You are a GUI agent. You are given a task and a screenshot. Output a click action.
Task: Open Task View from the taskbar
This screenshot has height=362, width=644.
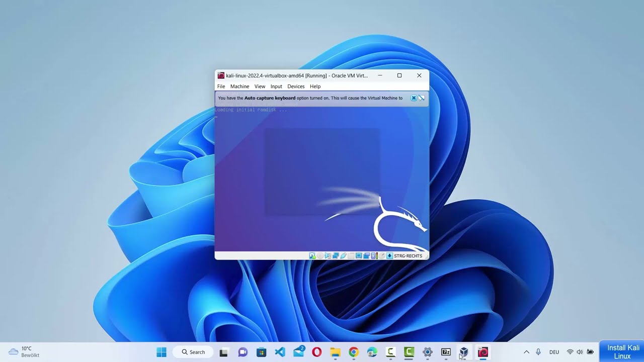click(x=224, y=352)
